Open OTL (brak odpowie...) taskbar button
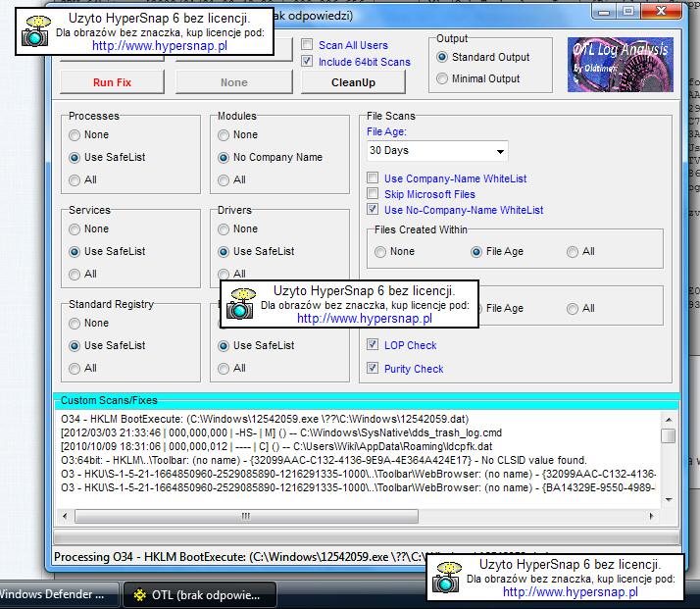The width and height of the screenshot is (700, 609). (x=200, y=594)
